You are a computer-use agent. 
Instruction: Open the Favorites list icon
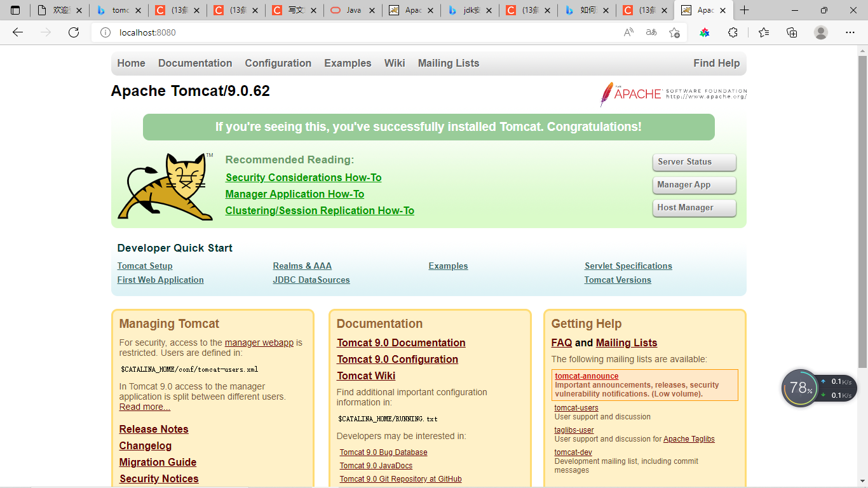pyautogui.click(x=764, y=32)
